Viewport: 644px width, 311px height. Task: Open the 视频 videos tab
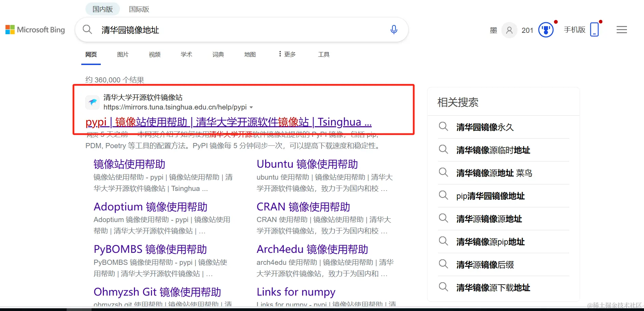[x=154, y=55]
